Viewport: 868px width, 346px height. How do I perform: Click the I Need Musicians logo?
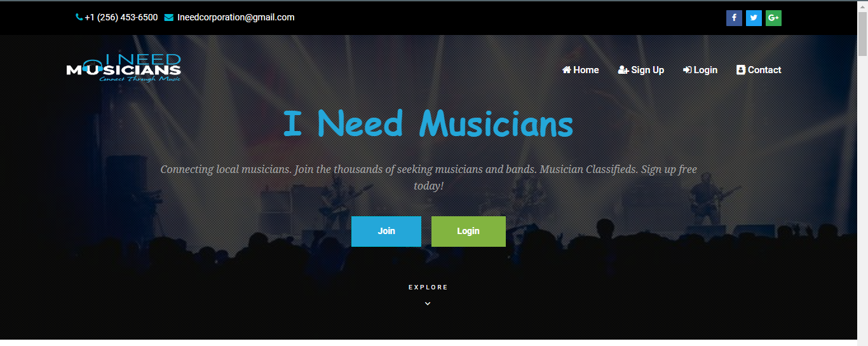pos(124,68)
